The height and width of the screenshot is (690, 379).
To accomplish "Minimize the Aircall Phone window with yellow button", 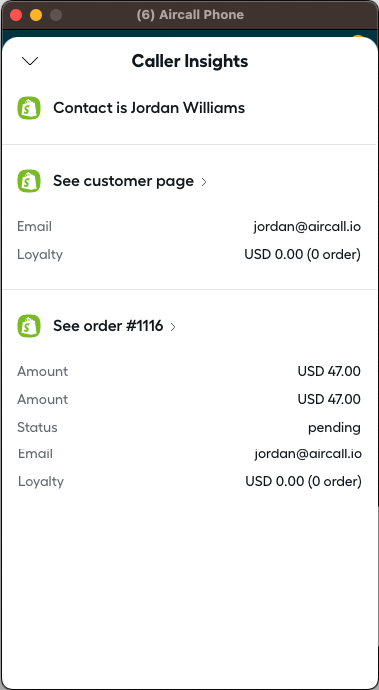I will coord(36,15).
